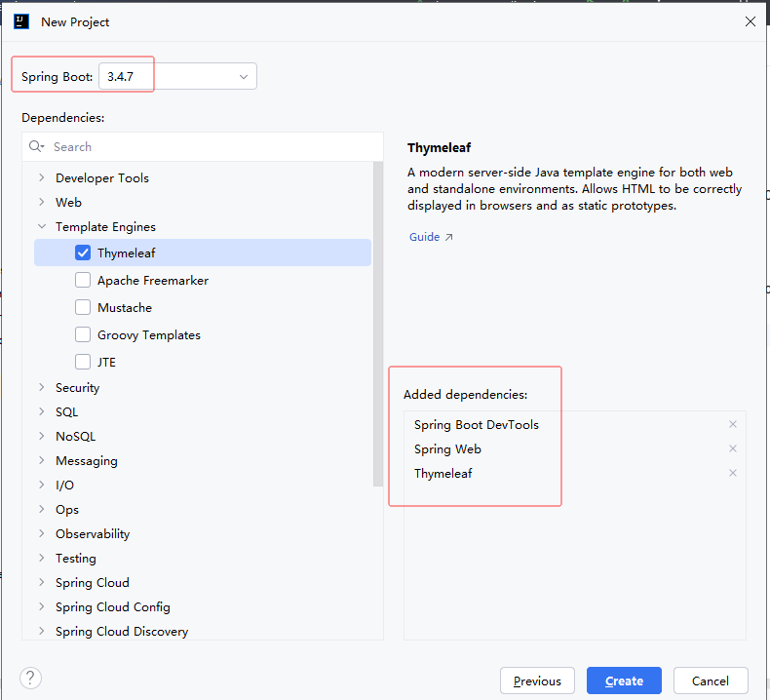The image size is (770, 700).
Task: Expand the Testing category
Action: 42,558
